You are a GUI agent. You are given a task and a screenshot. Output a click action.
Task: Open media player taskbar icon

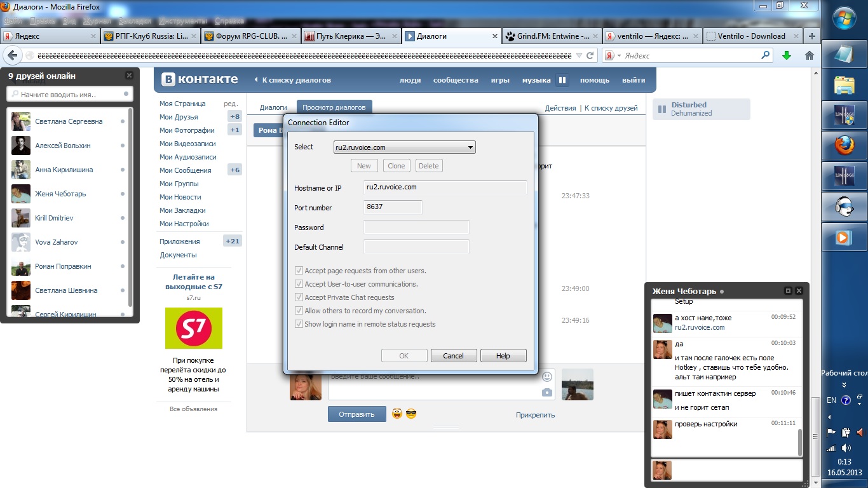coord(844,238)
